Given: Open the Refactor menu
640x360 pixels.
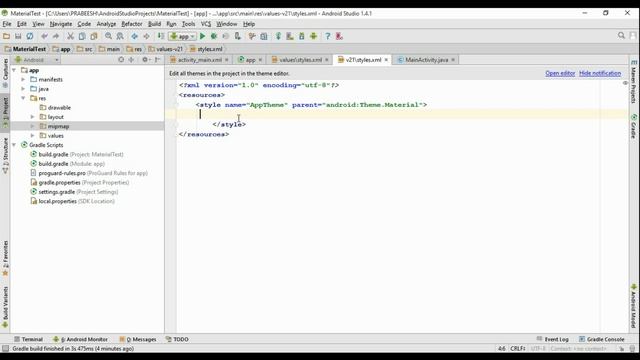Looking at the screenshot, I should (132, 24).
